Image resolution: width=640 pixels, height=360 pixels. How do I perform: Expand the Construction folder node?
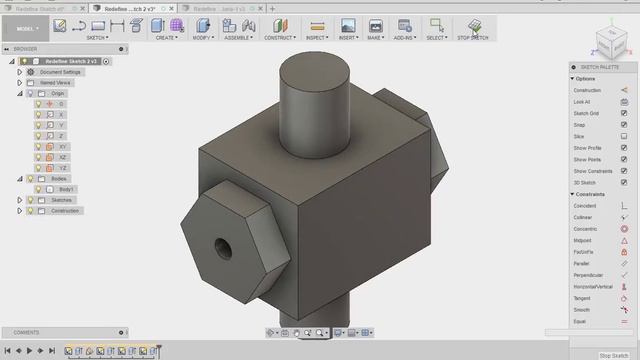click(20, 211)
